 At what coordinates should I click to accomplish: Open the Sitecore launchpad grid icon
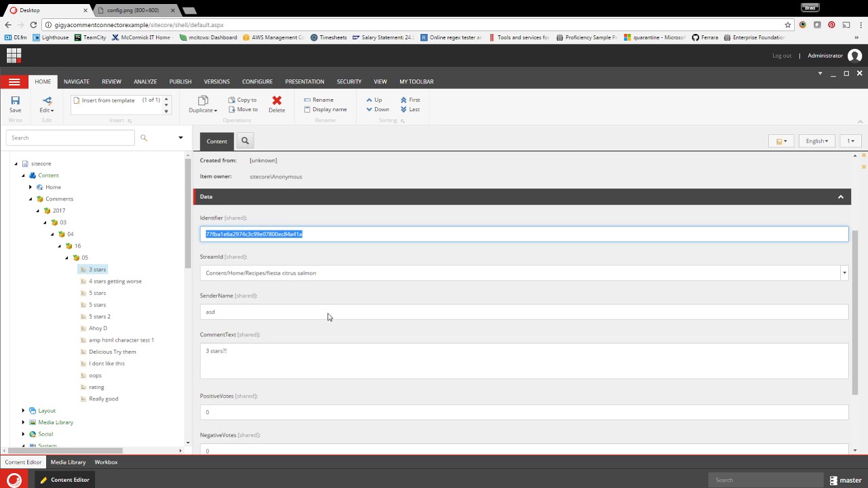point(14,56)
